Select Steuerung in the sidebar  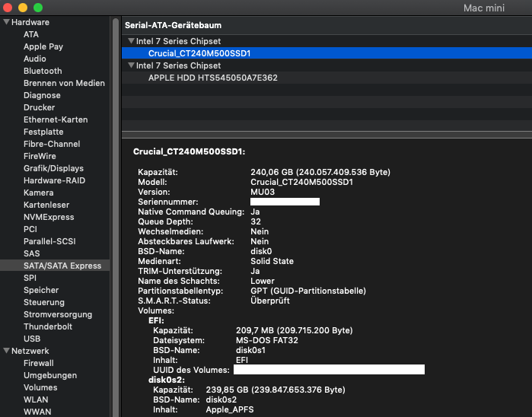pos(44,302)
